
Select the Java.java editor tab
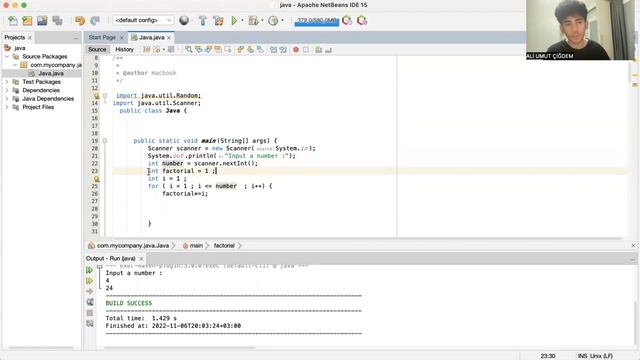pos(151,38)
